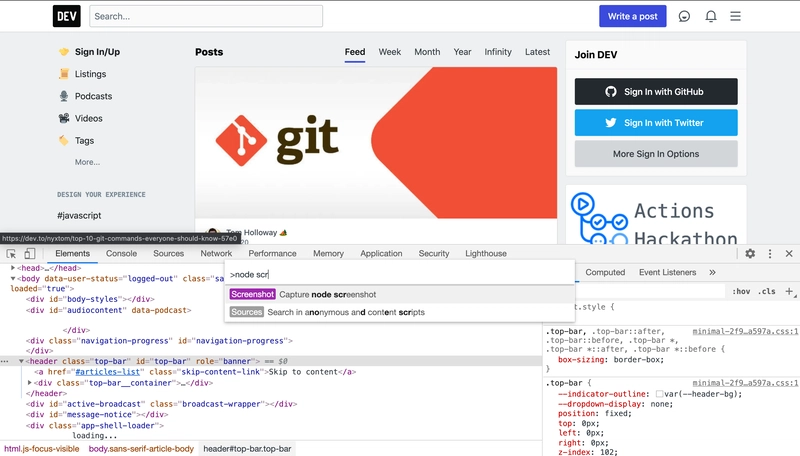Toggle :hov element state panel
The height and width of the screenshot is (456, 800).
[741, 291]
